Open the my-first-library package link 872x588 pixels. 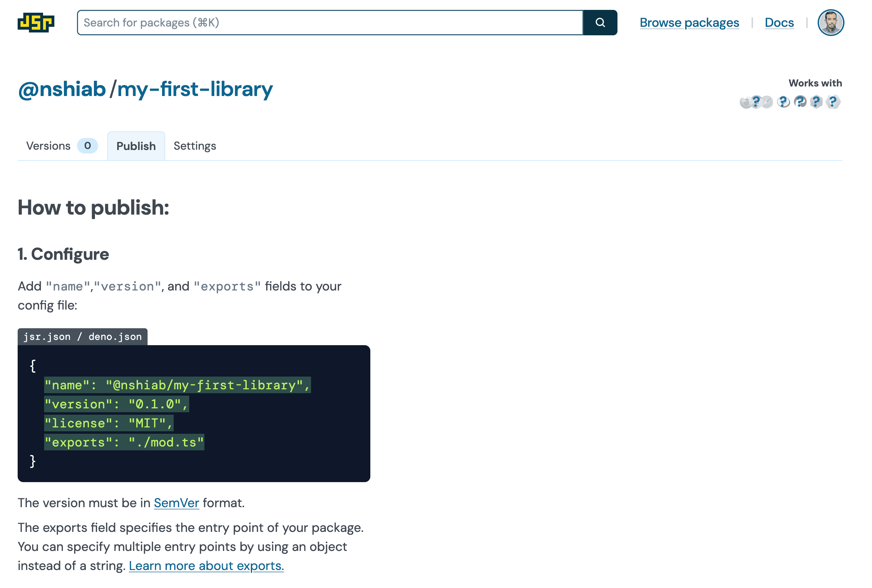[x=195, y=89]
